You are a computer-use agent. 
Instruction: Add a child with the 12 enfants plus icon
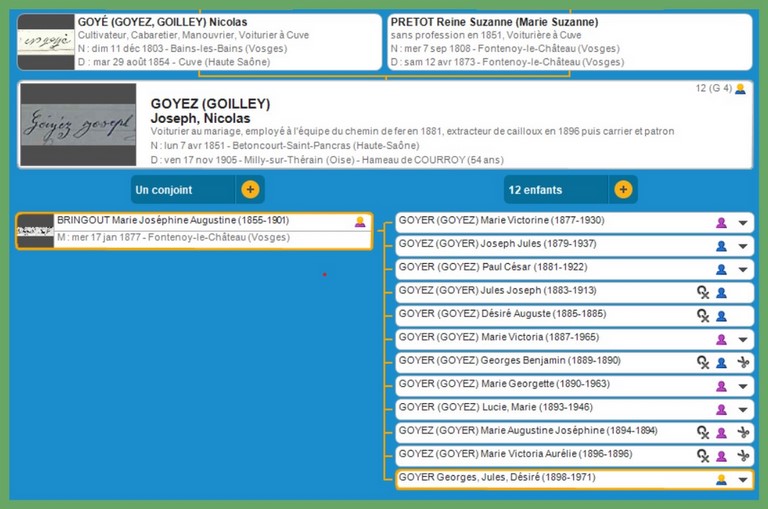(x=622, y=189)
